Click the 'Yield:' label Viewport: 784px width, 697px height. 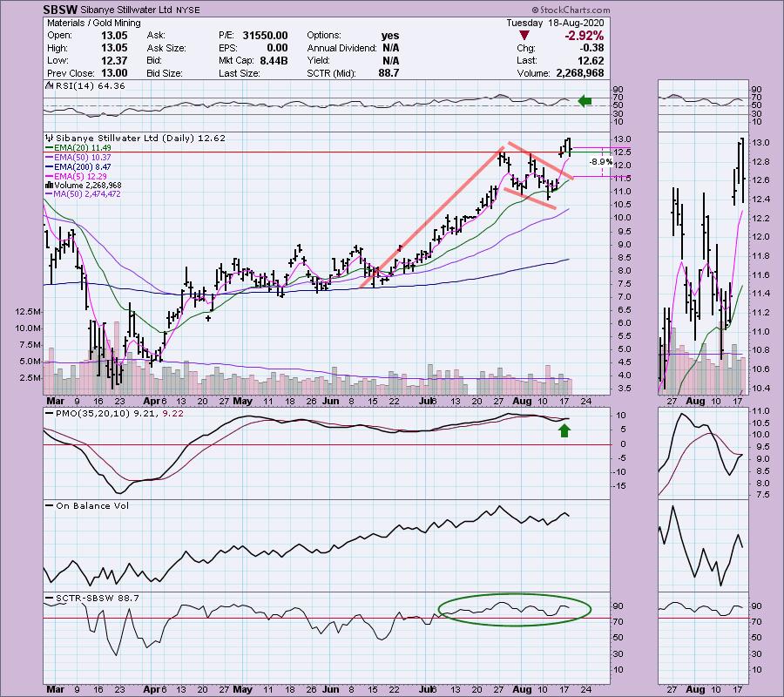(319, 60)
